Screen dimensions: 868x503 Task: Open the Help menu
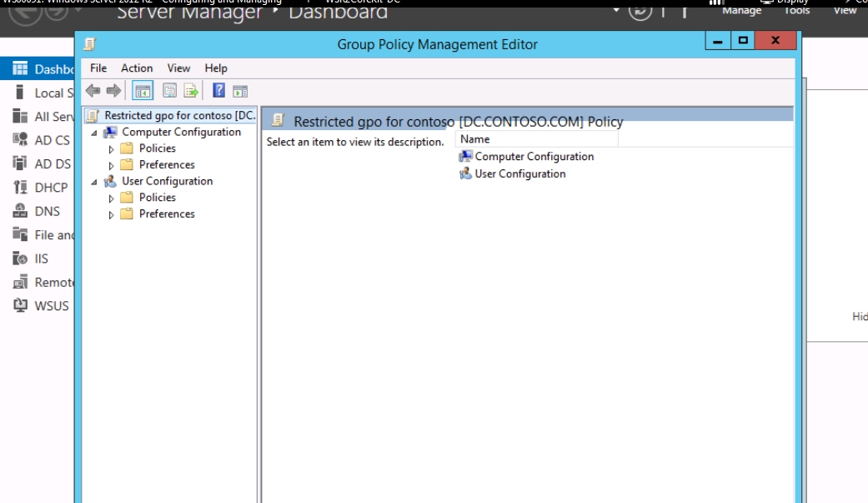pos(216,68)
